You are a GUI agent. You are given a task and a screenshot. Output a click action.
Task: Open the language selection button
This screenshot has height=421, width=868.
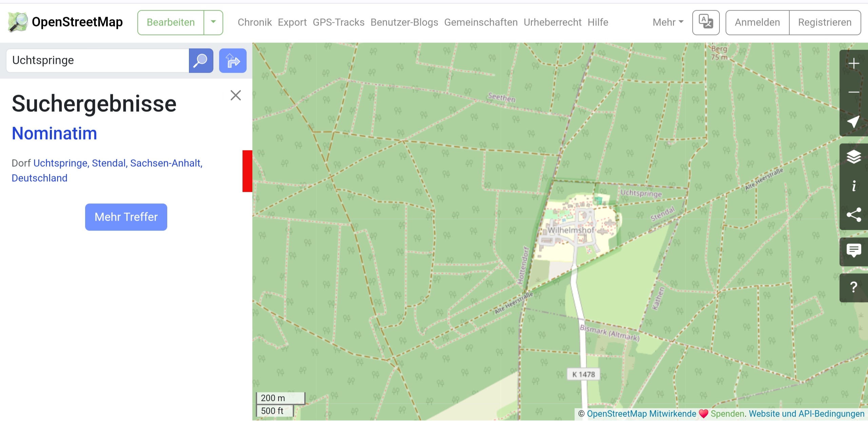click(x=706, y=22)
